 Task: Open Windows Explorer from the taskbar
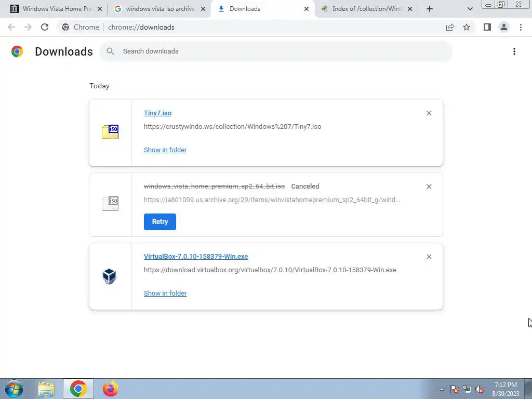point(46,389)
